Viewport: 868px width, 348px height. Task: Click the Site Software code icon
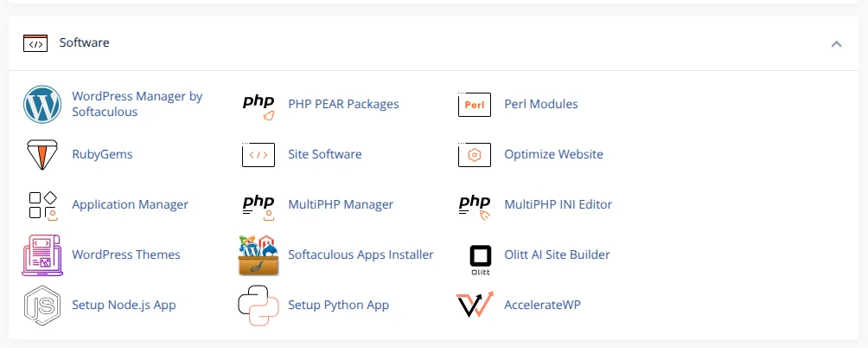(x=258, y=155)
